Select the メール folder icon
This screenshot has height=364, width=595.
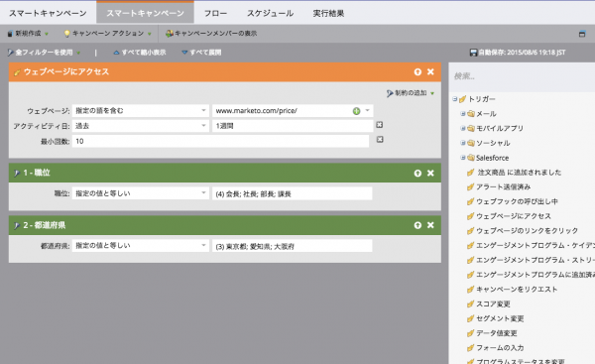pos(471,113)
